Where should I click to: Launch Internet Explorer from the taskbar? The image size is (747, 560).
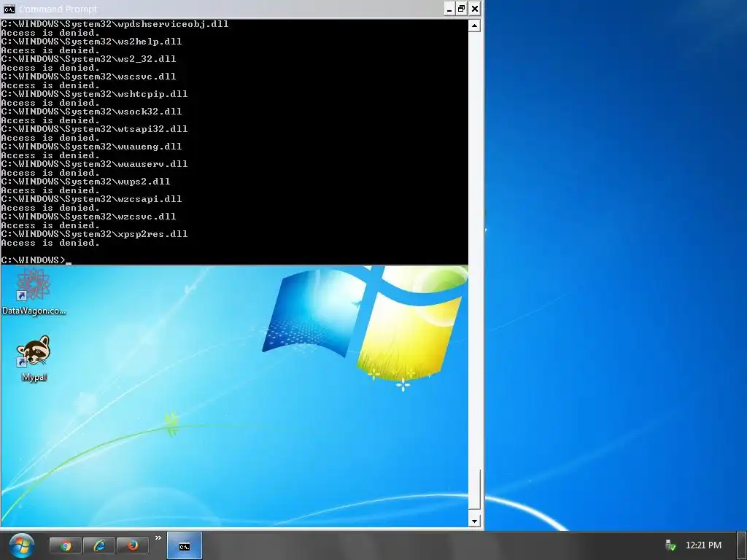[99, 545]
